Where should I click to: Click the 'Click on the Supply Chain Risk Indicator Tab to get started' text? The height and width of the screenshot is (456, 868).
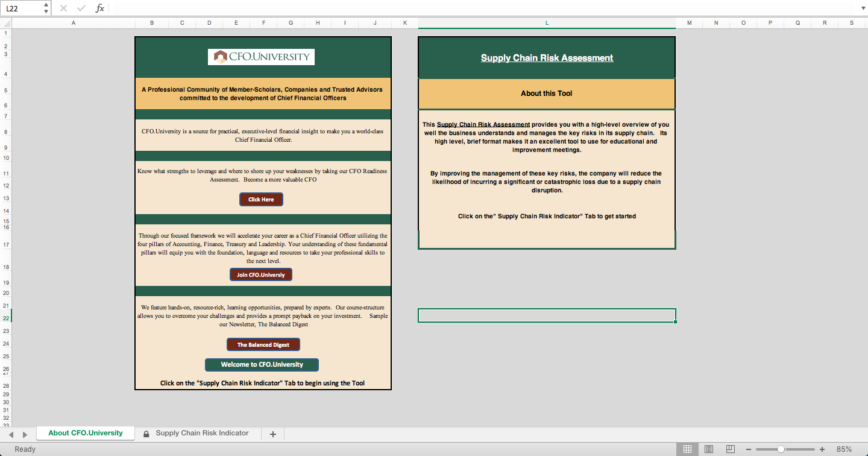coord(547,216)
